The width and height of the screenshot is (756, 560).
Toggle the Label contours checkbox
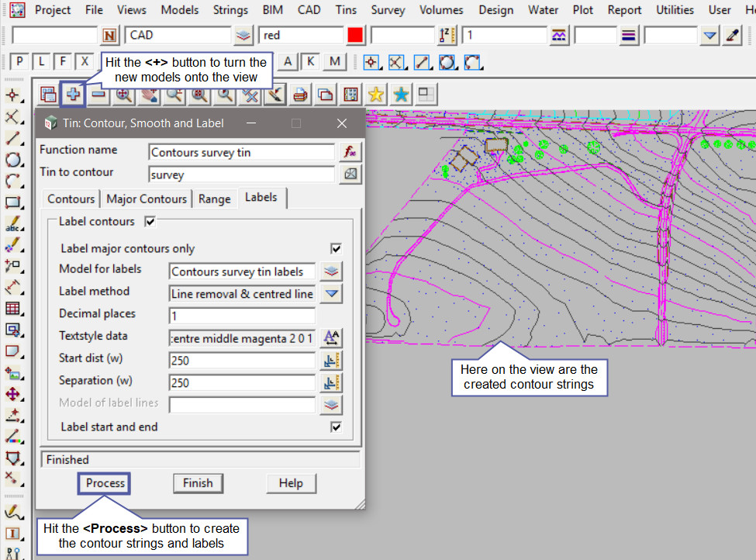click(150, 222)
